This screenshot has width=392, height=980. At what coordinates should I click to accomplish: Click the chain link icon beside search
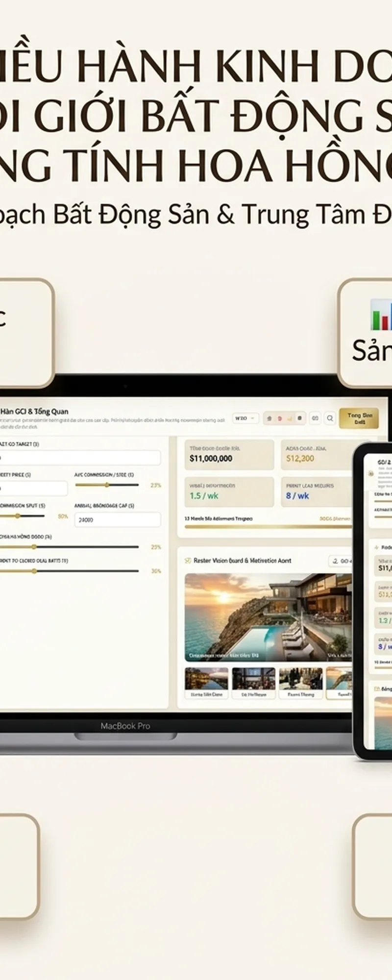point(315,418)
